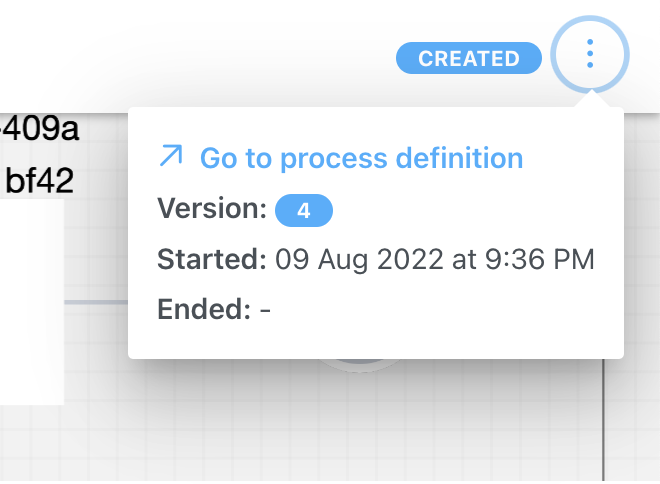The height and width of the screenshot is (484, 660).
Task: Click the Ended label in the popover
Action: pos(204,309)
